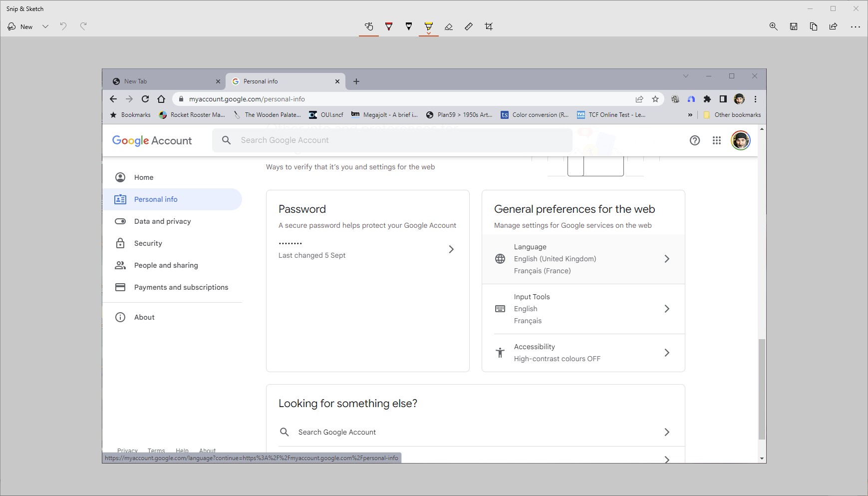Viewport: 868px width, 496px height.
Task: Select Personal info in the sidebar
Action: 172,199
